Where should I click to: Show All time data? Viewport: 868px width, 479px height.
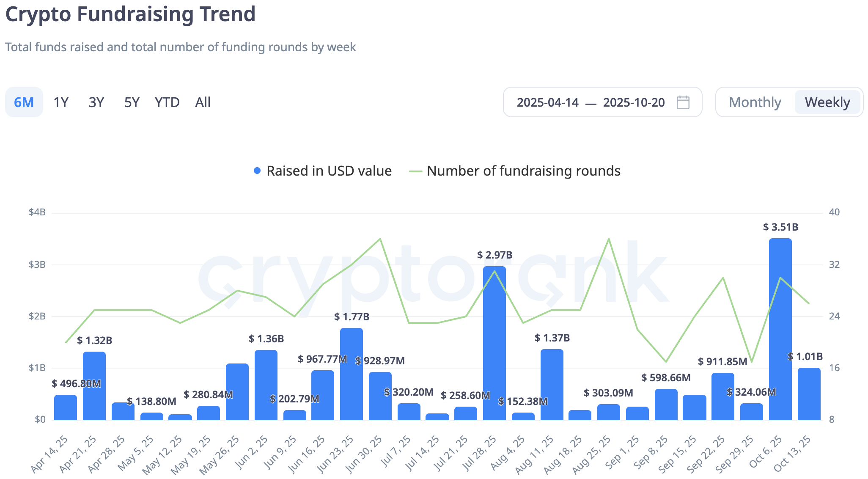coord(203,102)
